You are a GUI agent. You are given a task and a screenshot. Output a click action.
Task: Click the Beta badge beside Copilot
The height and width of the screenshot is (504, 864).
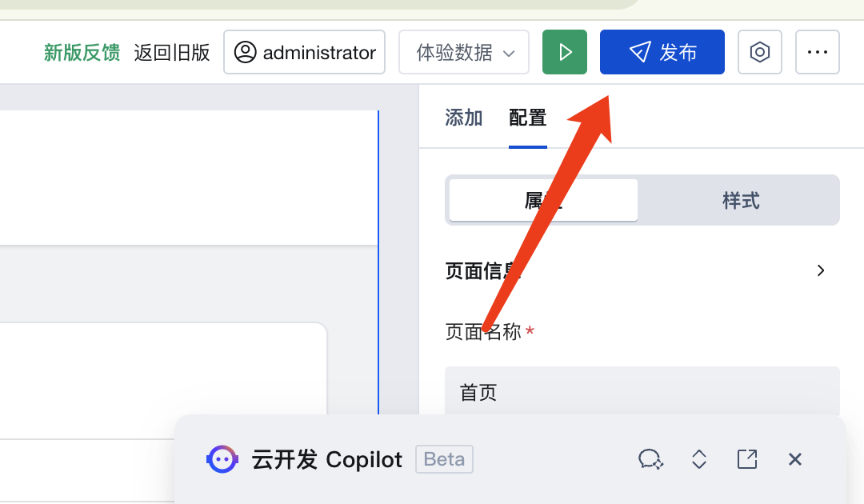pyautogui.click(x=444, y=459)
